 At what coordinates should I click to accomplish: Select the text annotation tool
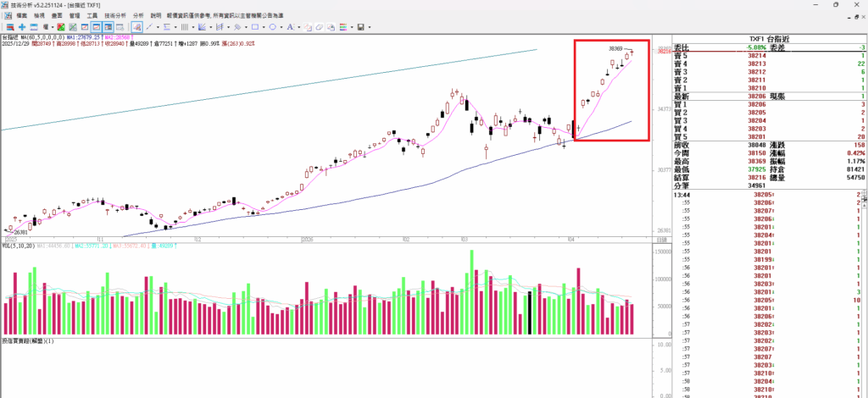pos(289,27)
